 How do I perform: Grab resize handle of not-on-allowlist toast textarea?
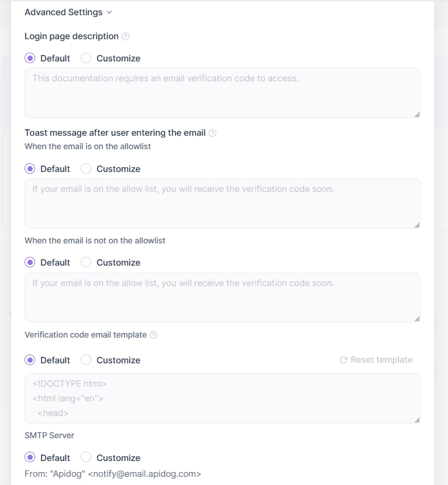tap(416, 318)
